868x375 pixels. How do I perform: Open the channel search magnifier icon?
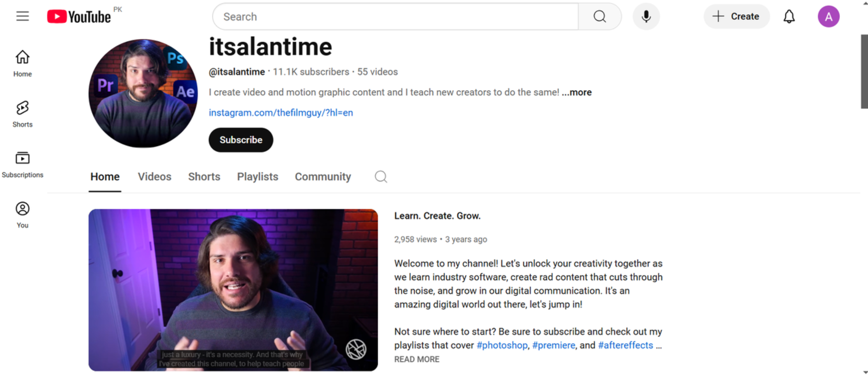click(x=380, y=177)
